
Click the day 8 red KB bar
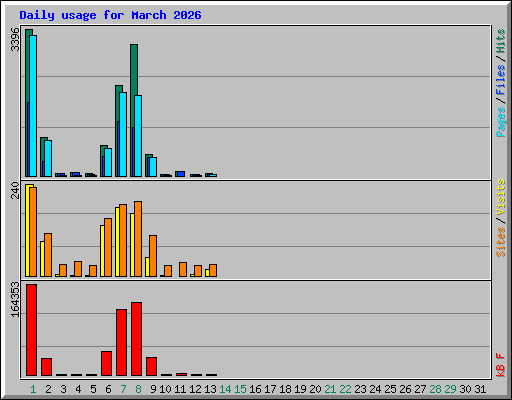[x=136, y=339]
